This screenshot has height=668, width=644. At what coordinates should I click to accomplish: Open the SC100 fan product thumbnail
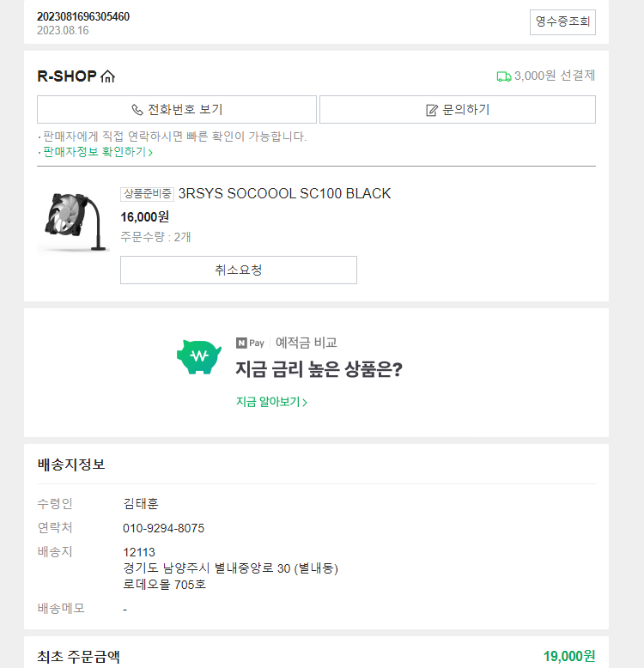point(73,219)
